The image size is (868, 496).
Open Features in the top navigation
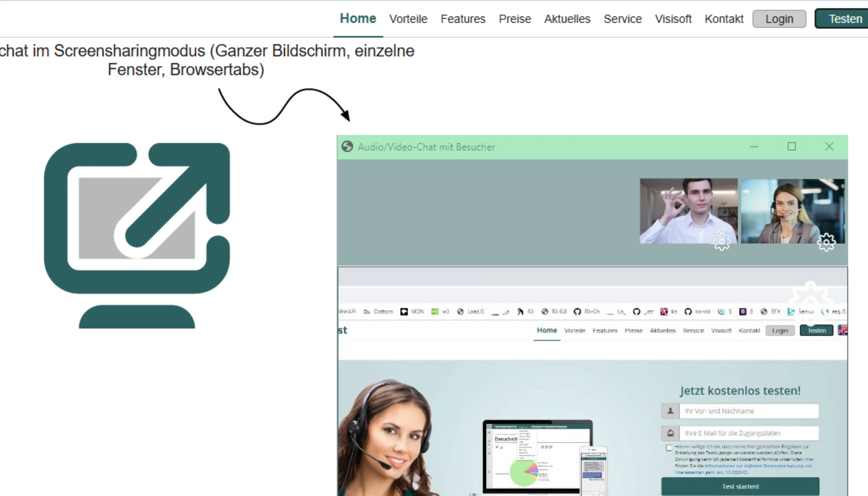(463, 19)
